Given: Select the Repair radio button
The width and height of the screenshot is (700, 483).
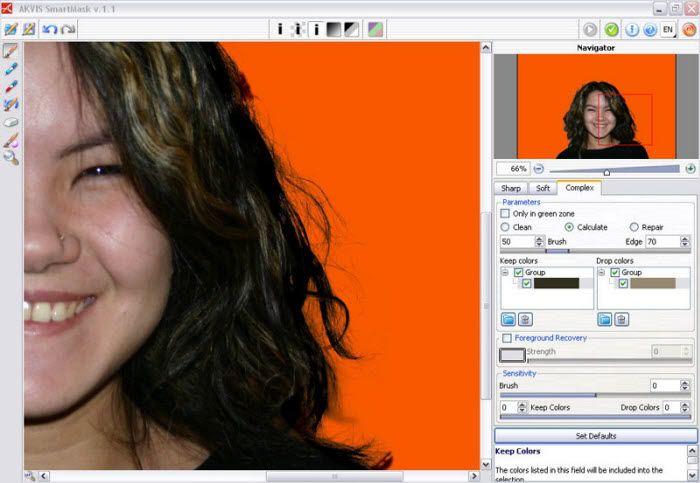Looking at the screenshot, I should (634, 227).
